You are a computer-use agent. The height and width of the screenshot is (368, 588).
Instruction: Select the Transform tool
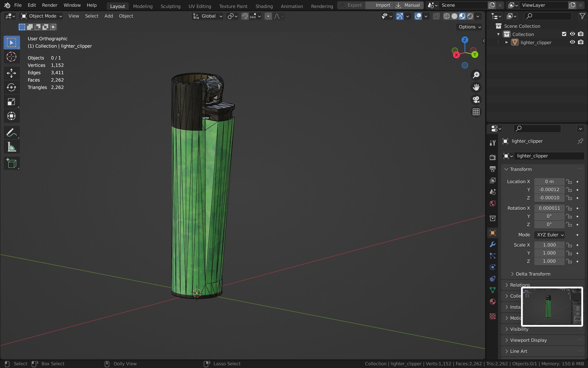11,116
